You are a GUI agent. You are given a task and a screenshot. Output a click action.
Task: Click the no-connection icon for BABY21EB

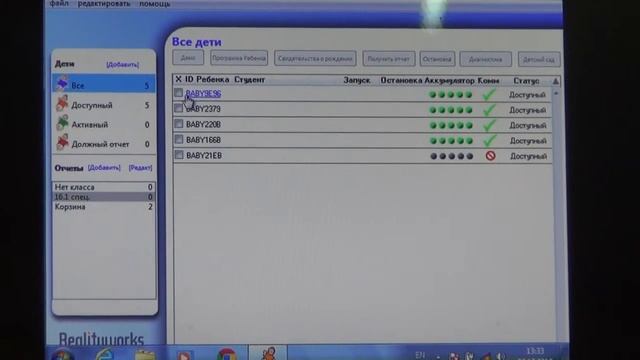pyautogui.click(x=490, y=156)
